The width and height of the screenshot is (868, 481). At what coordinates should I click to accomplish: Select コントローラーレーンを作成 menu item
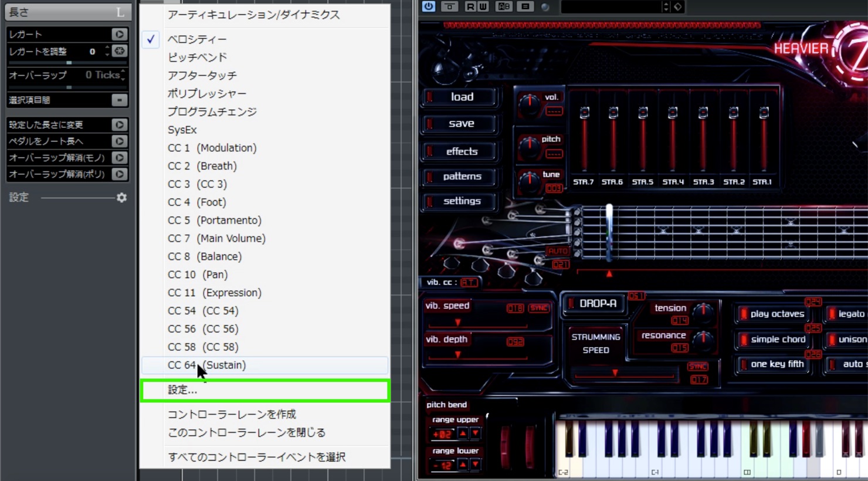232,414
